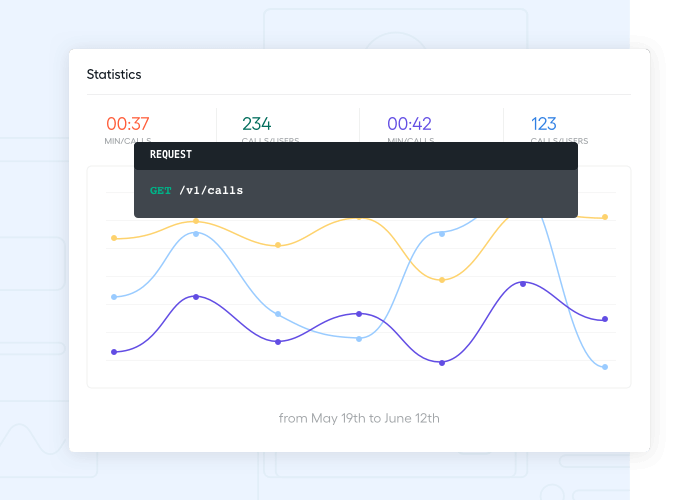Click the lowest light-blue line data point
Screen dimensions: 680x500
coord(605,367)
